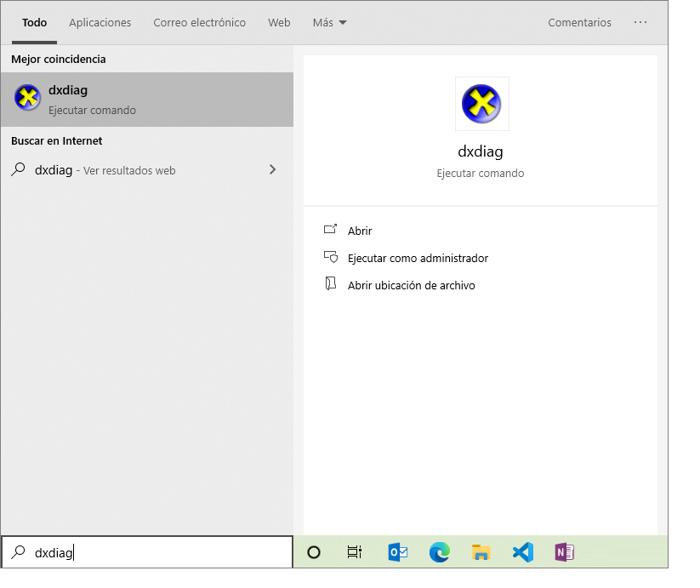Viewport: 700px width, 588px height.
Task: Open the dxdiag best match result
Action: click(147, 100)
